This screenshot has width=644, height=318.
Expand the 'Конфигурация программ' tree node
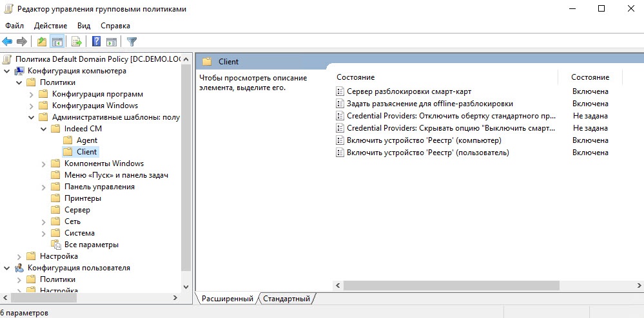[x=31, y=94]
